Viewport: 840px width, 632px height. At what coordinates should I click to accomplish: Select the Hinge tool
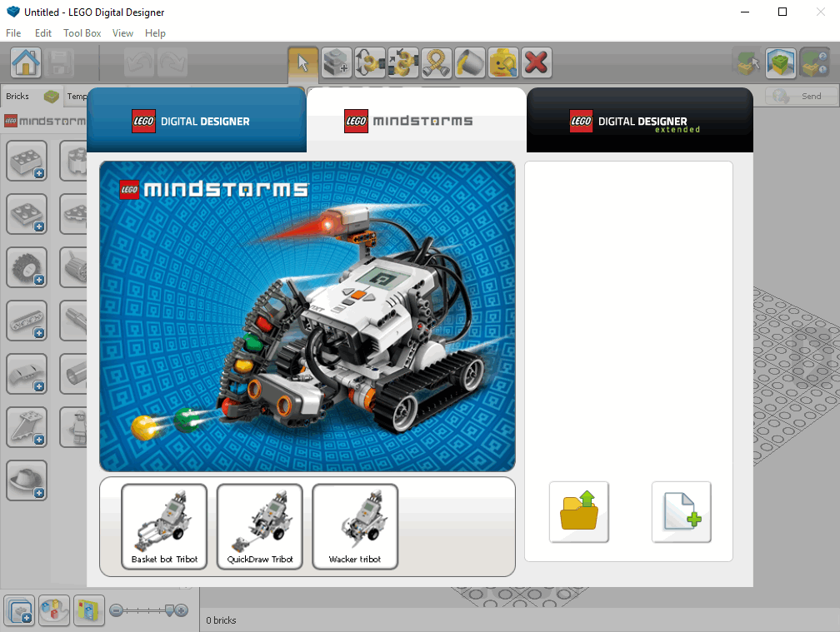click(x=370, y=62)
